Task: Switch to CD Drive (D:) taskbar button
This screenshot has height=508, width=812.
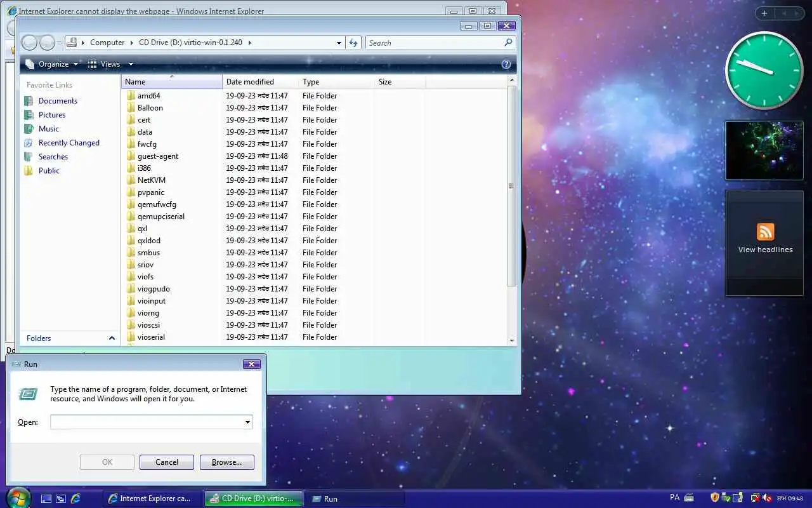Action: coord(254,498)
